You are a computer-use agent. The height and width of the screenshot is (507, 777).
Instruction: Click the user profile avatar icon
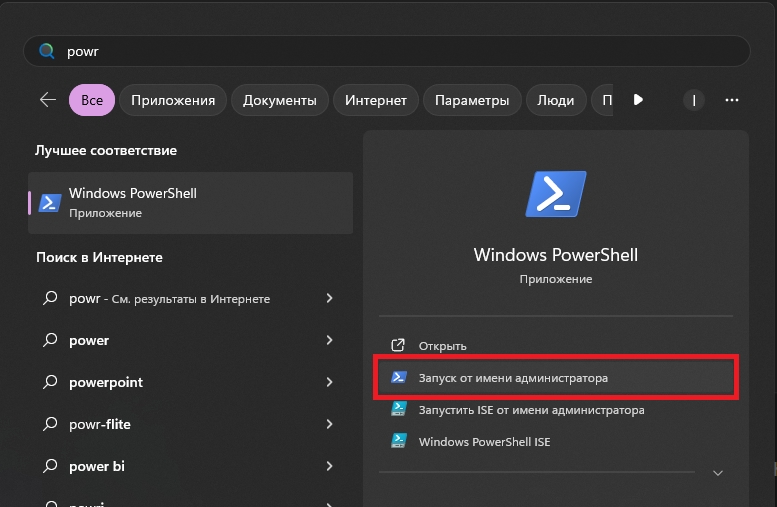click(693, 100)
